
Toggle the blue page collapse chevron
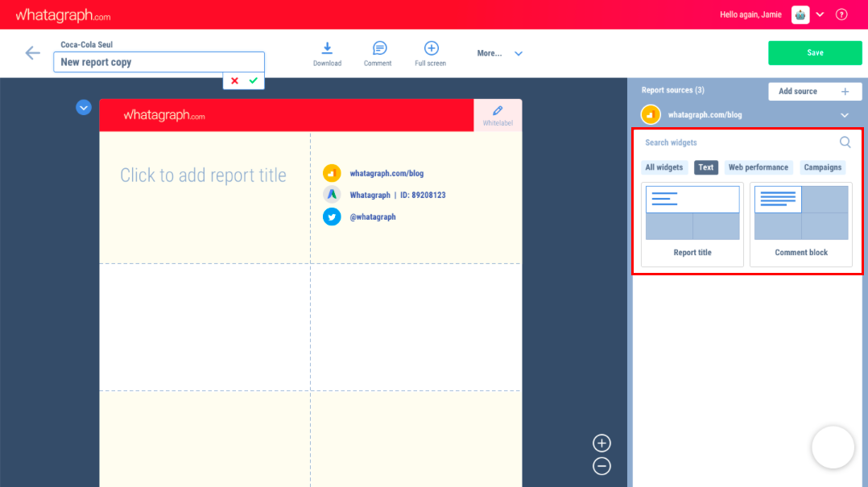(x=84, y=107)
